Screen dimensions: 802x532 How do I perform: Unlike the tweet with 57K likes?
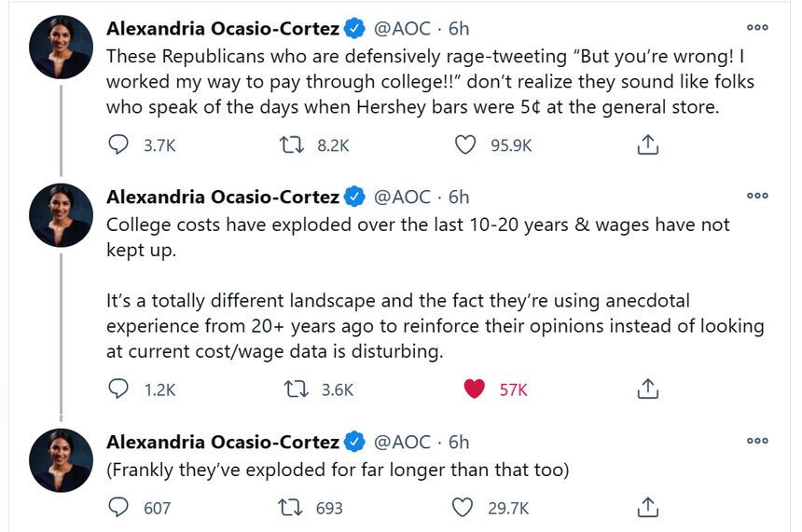(474, 389)
